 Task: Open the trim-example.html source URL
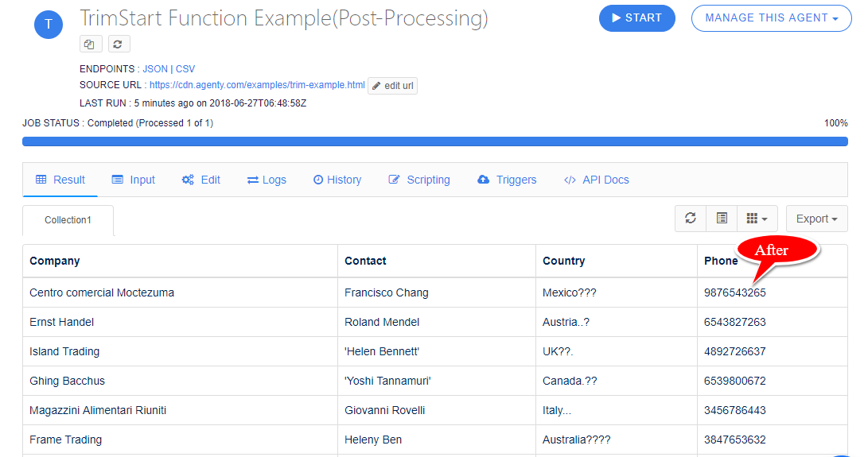[x=258, y=85]
